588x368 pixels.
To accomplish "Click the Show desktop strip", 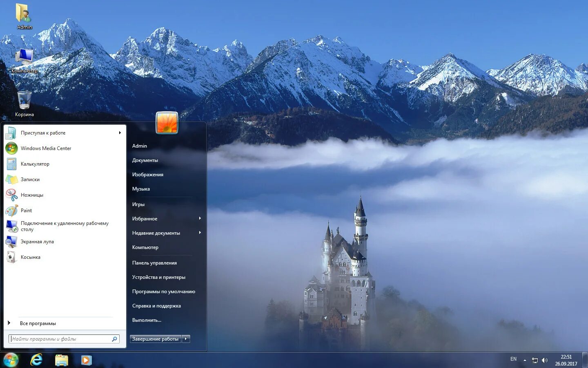I will pos(585,360).
